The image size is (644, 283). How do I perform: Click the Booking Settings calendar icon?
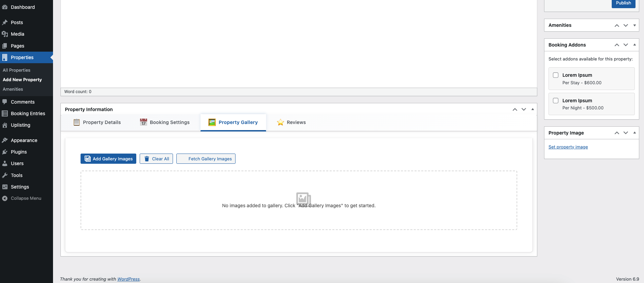[143, 122]
